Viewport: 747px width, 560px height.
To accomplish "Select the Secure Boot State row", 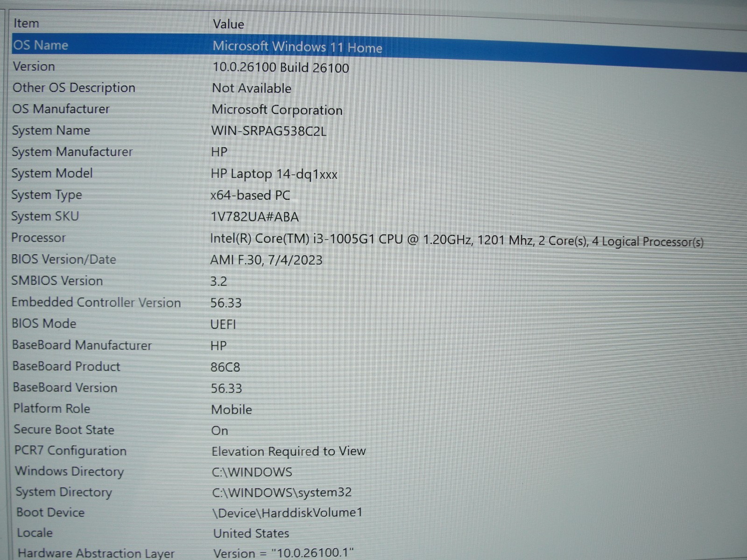I will 64,430.
